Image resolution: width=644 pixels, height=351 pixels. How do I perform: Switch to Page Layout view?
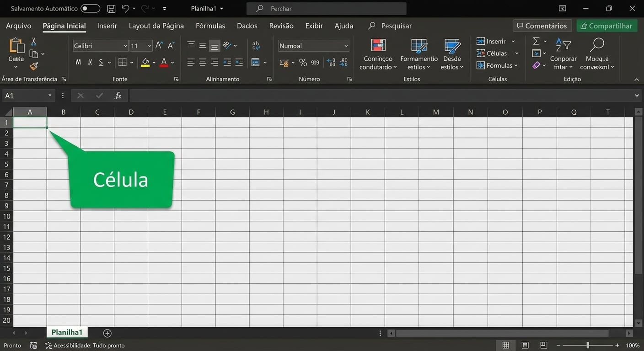coord(525,345)
